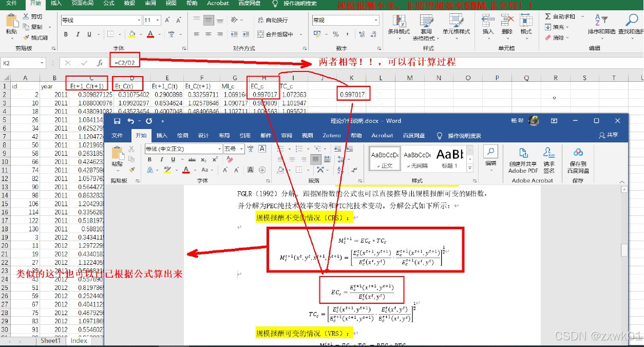
Task: Click Word's Save to Baidu Netdisk icon
Action: [578, 152]
